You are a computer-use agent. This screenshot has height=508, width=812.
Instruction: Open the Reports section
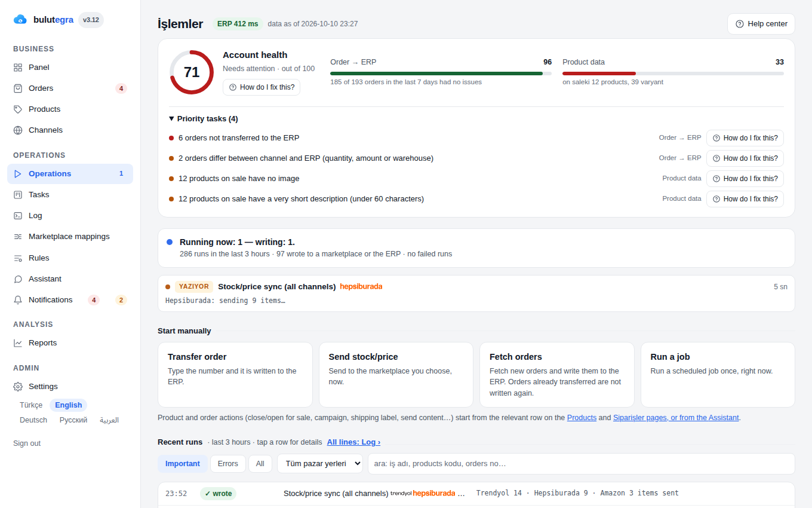pyautogui.click(x=70, y=343)
